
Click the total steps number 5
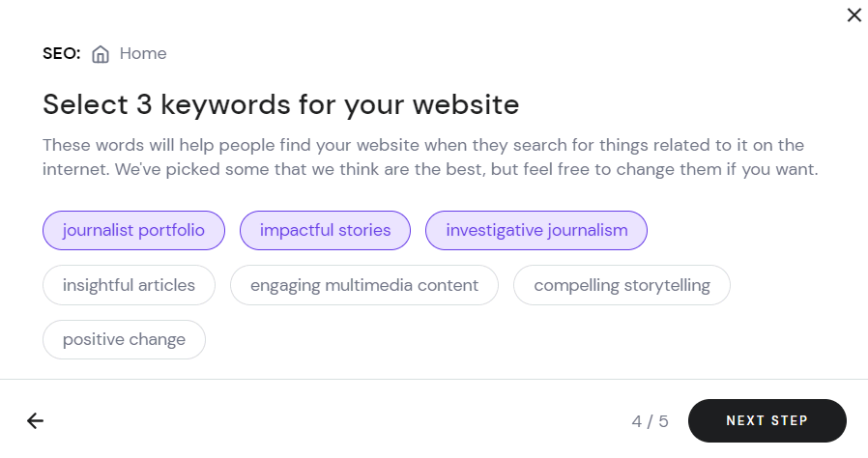click(x=663, y=421)
